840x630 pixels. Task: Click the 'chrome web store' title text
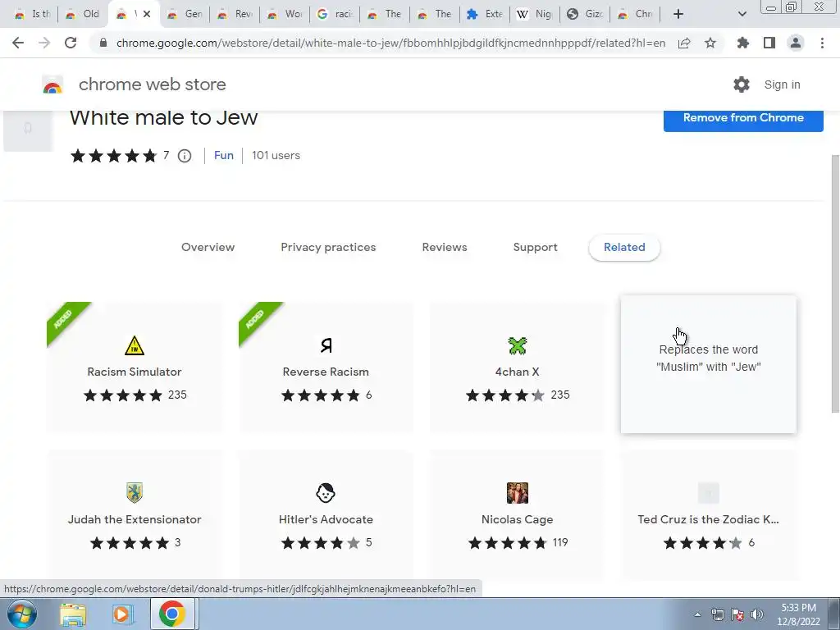(152, 84)
